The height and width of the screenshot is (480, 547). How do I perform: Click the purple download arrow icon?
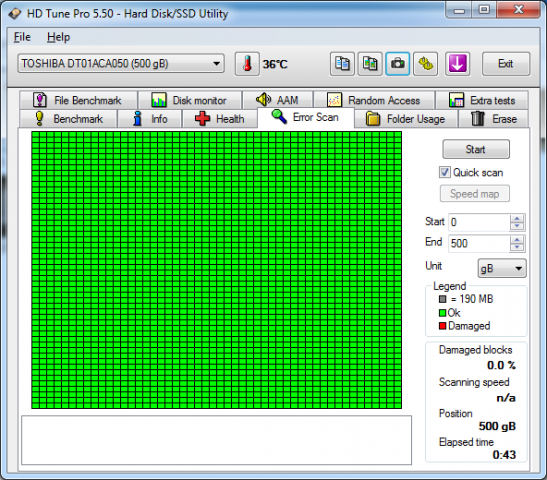(457, 64)
